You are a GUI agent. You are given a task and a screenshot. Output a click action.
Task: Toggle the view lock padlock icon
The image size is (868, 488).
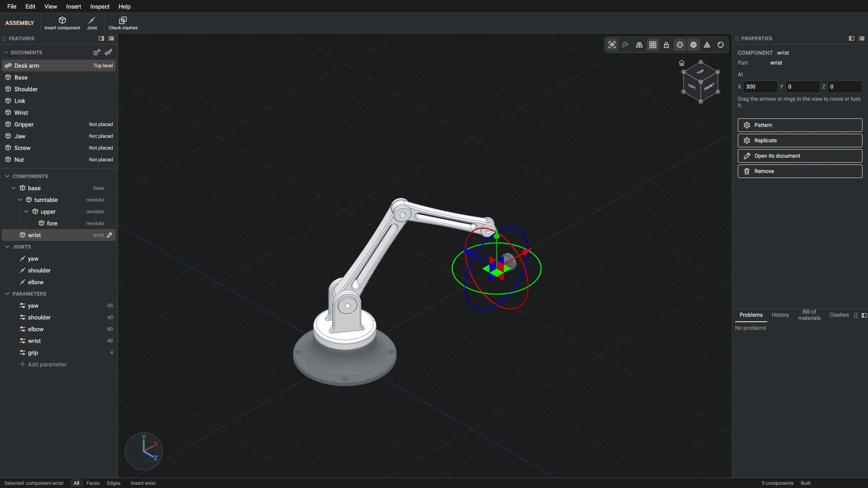pyautogui.click(x=666, y=45)
